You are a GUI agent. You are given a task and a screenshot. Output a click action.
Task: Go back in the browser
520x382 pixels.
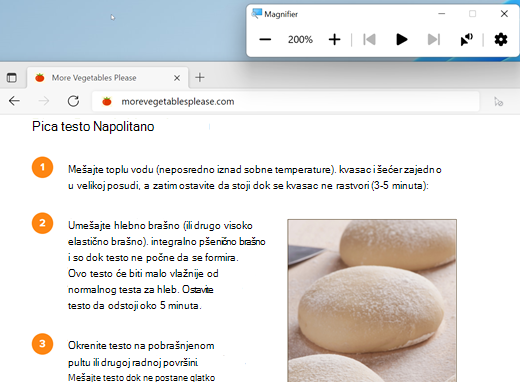tap(14, 101)
